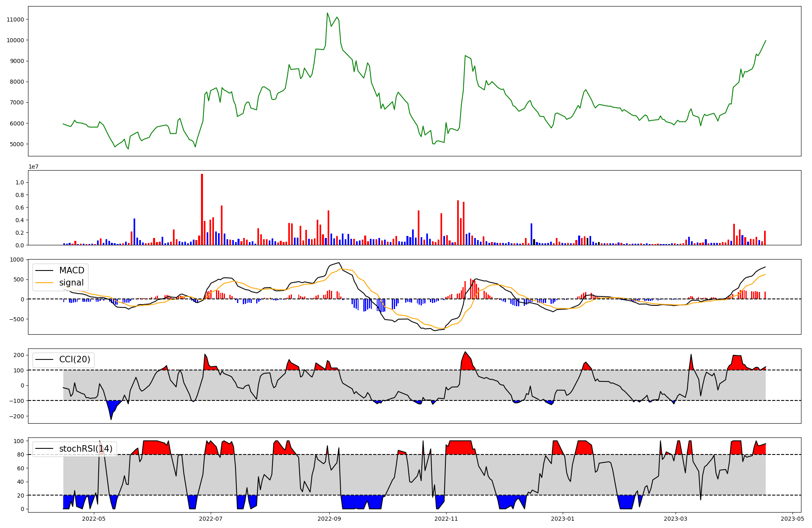Screen dimensions: 812x528
Task: Click the 2022-05 date axis label
Action: [94, 518]
